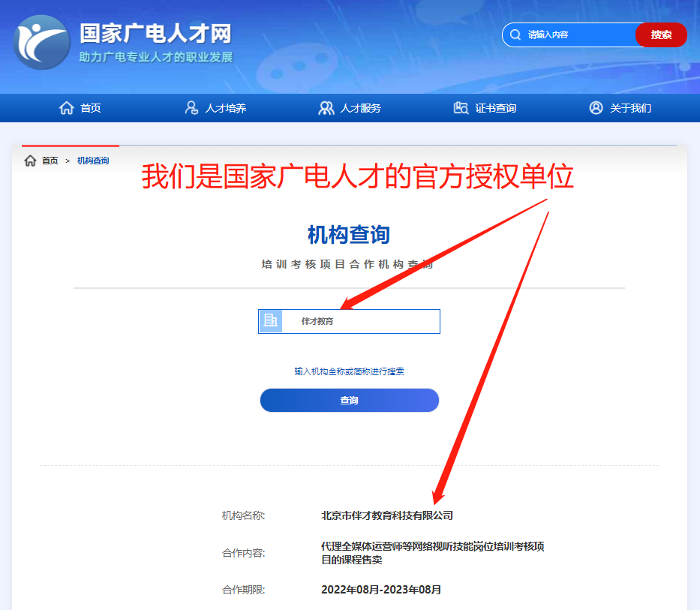The height and width of the screenshot is (610, 700).
Task: Go to 证书查询 menu item
Action: point(495,108)
